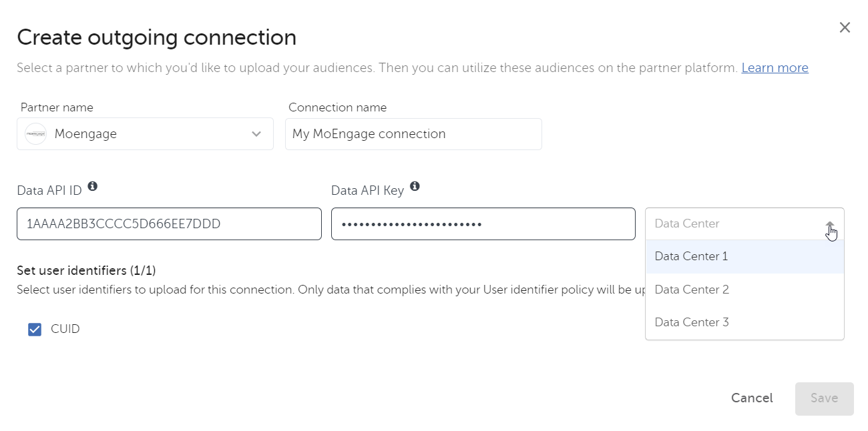This screenshot has width=868, height=431.
Task: Click the info icon beside Data API Key
Action: point(415,186)
